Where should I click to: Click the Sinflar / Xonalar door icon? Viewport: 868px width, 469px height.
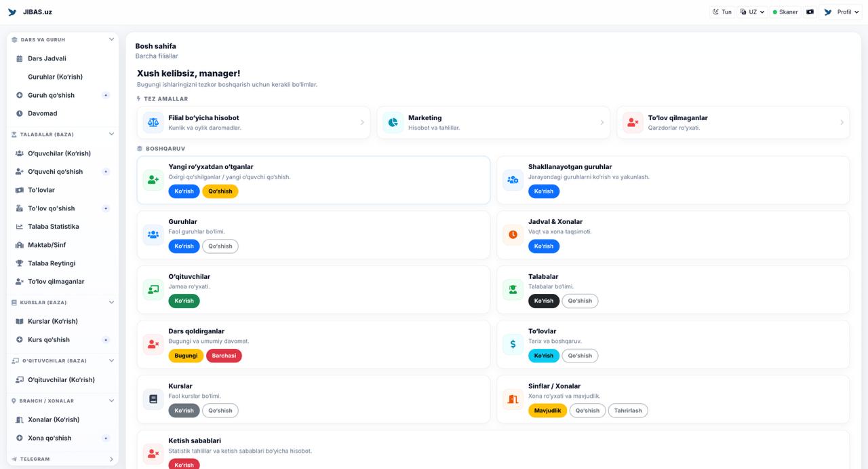point(513,399)
